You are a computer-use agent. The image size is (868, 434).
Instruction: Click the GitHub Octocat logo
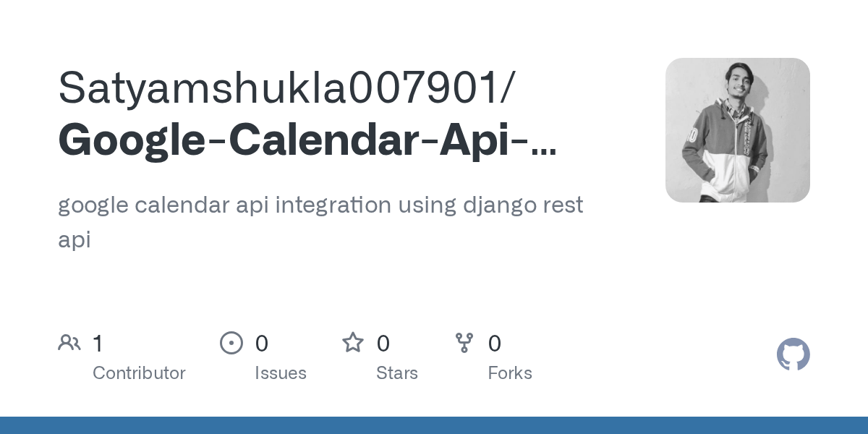coord(793,354)
